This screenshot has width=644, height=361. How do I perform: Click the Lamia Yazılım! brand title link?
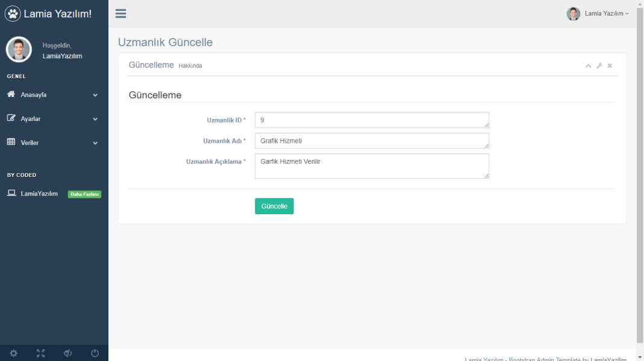(58, 13)
